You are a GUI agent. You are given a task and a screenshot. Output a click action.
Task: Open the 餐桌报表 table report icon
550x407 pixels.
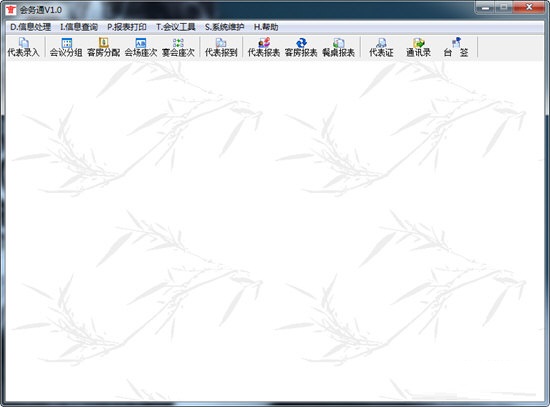(338, 47)
